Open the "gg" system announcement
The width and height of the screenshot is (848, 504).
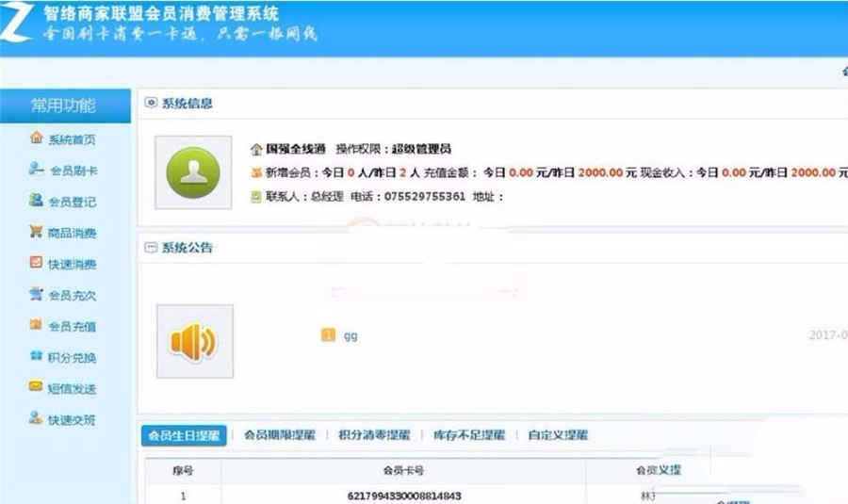350,335
